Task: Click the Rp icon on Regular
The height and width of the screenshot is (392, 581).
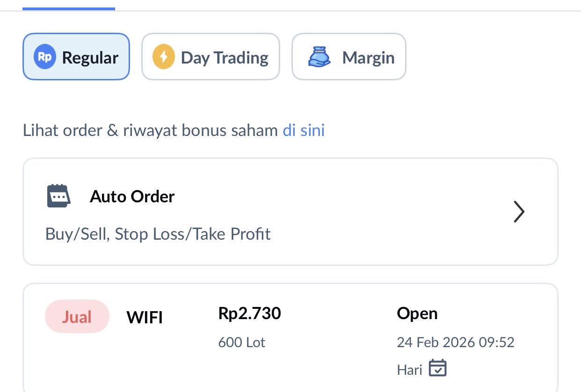Action: tap(45, 57)
